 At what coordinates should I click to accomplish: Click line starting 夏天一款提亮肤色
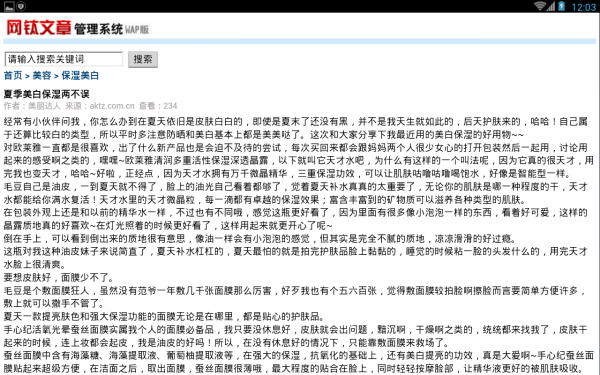[164, 317]
